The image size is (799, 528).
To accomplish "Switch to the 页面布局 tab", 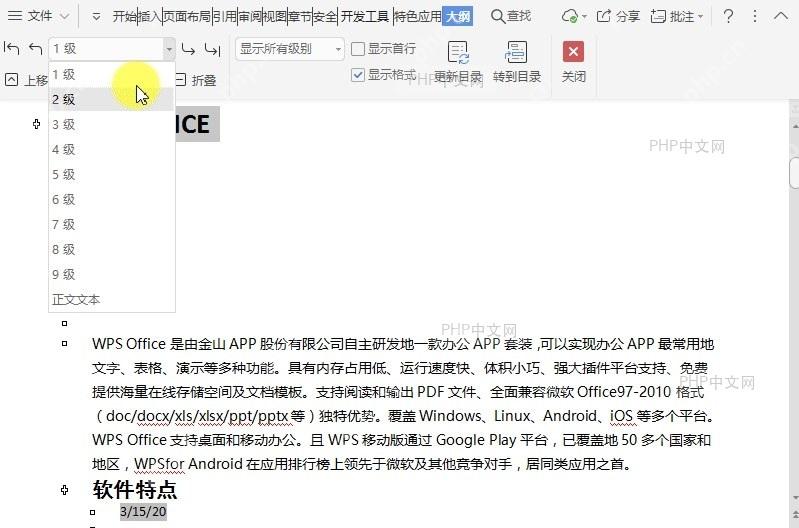I will 187,16.
